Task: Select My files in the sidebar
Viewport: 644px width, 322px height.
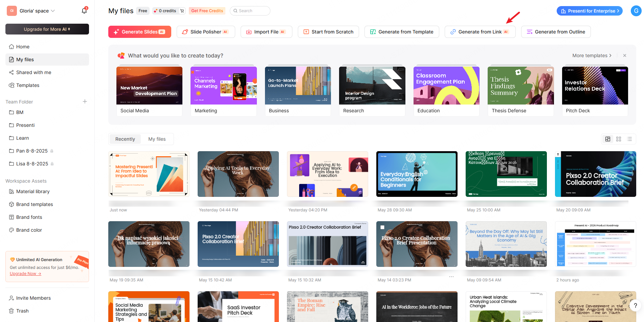Action: point(47,60)
